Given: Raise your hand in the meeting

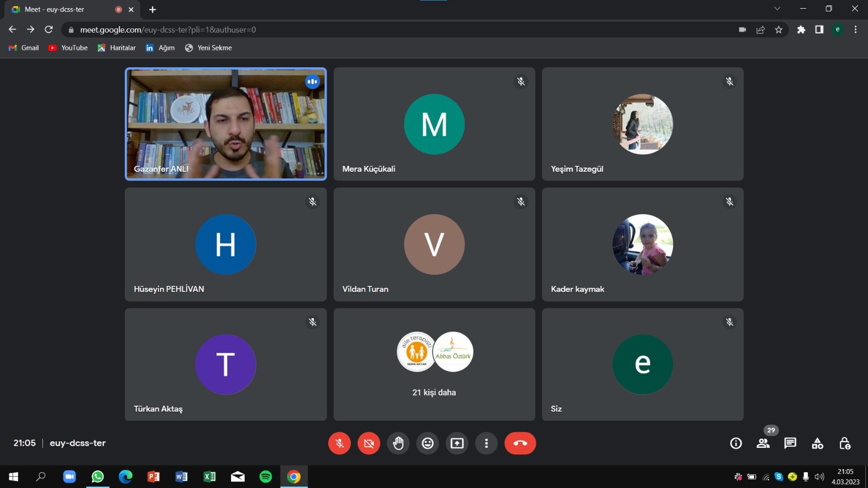Looking at the screenshot, I should pos(398,444).
